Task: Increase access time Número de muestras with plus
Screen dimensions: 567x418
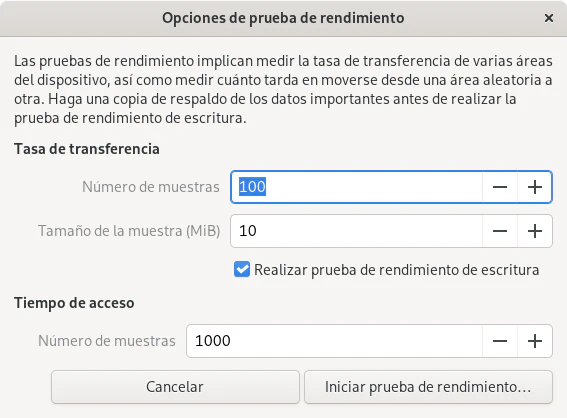Action: (535, 341)
